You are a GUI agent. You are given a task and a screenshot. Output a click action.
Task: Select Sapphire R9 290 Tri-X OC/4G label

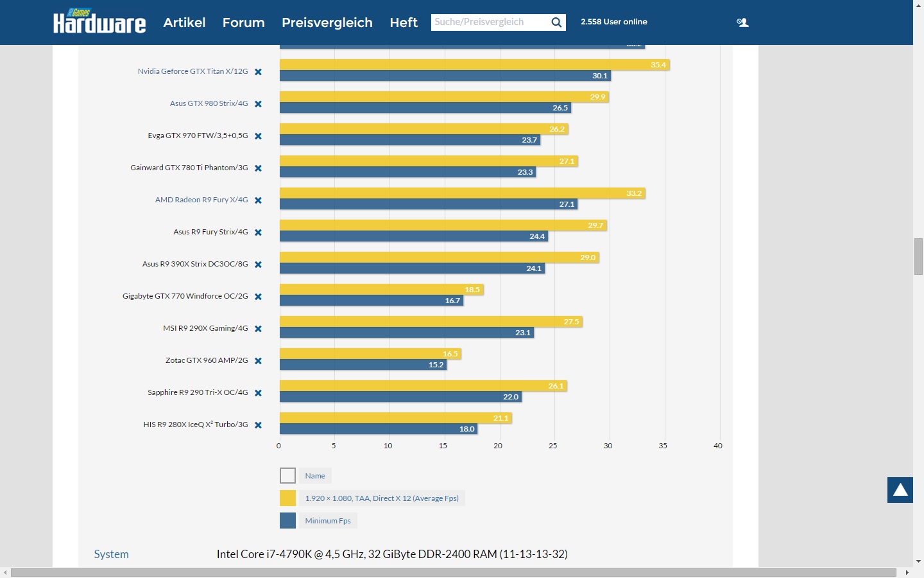coord(198,392)
